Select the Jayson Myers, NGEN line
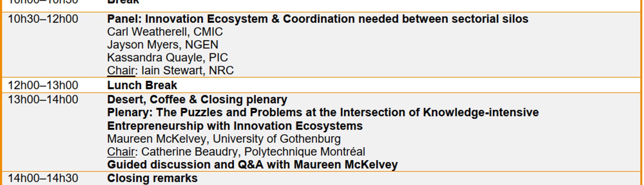The image size is (644, 185). point(162,45)
